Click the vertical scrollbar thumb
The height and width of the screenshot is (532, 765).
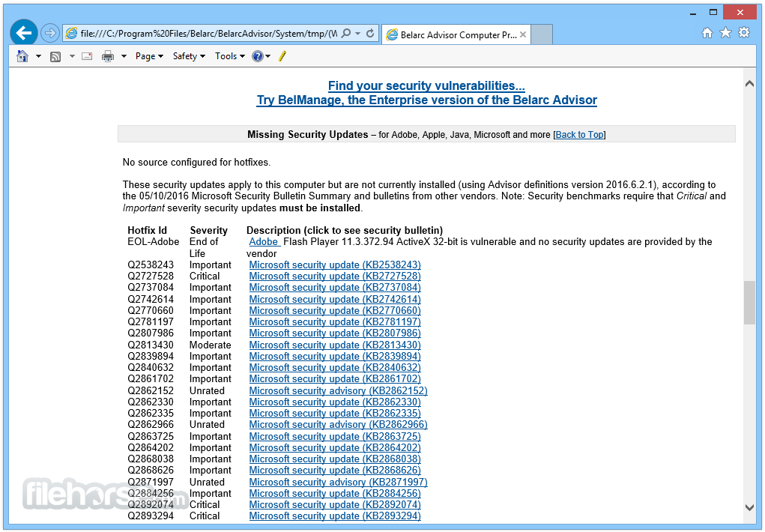(749, 303)
